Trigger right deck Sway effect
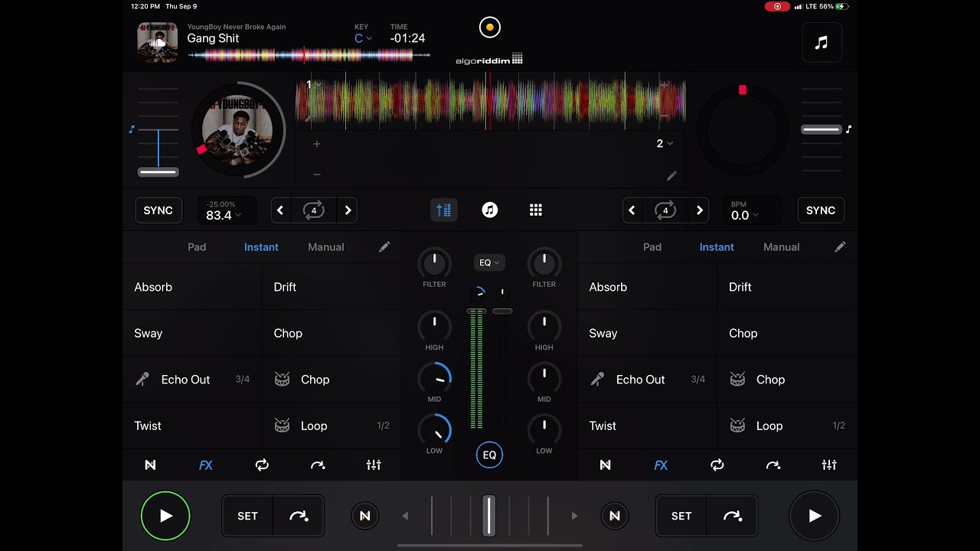 coord(647,333)
